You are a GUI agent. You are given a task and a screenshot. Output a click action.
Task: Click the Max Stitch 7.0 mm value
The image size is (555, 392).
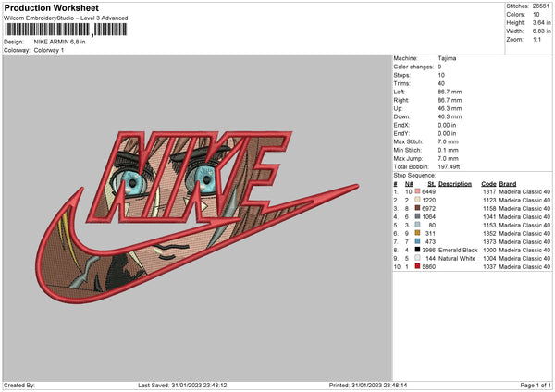448,141
